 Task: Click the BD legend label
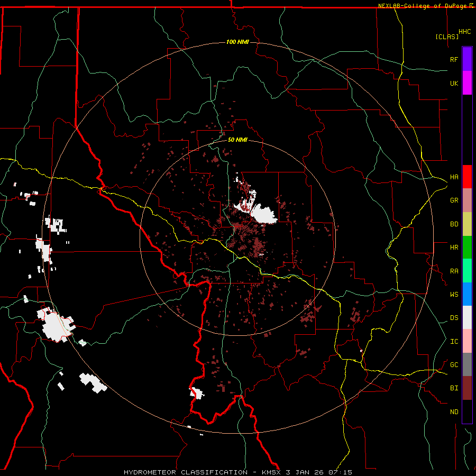454,224
